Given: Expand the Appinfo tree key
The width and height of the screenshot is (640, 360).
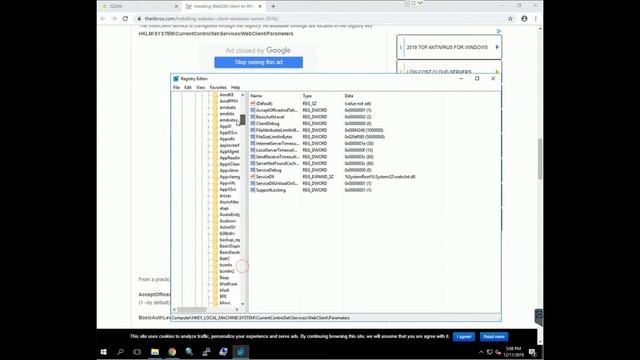Looking at the screenshot, I should pos(209,139).
